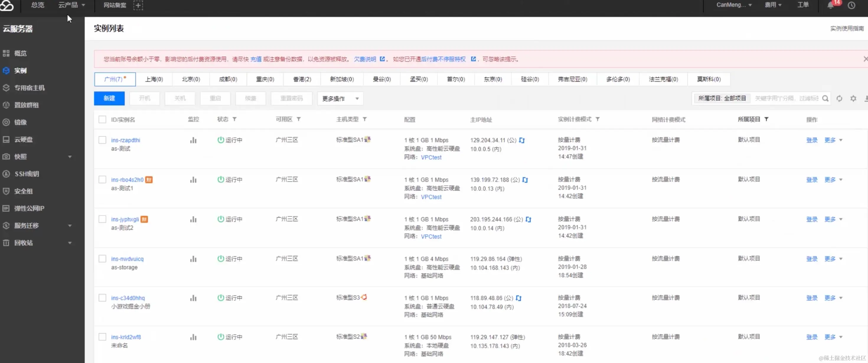
Task: Open monitoring chart icon for ins-rzapdthi
Action: pos(193,140)
